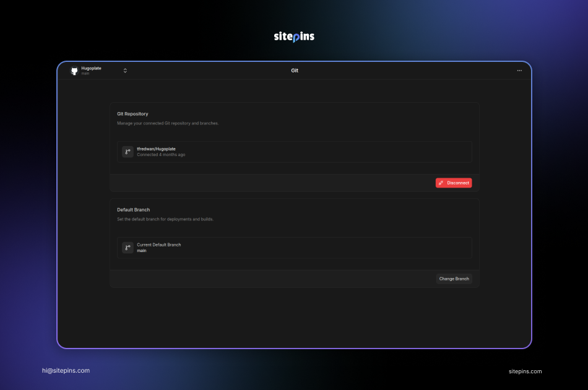Click the Default Branch section heading
The width and height of the screenshot is (588, 390).
click(x=133, y=210)
